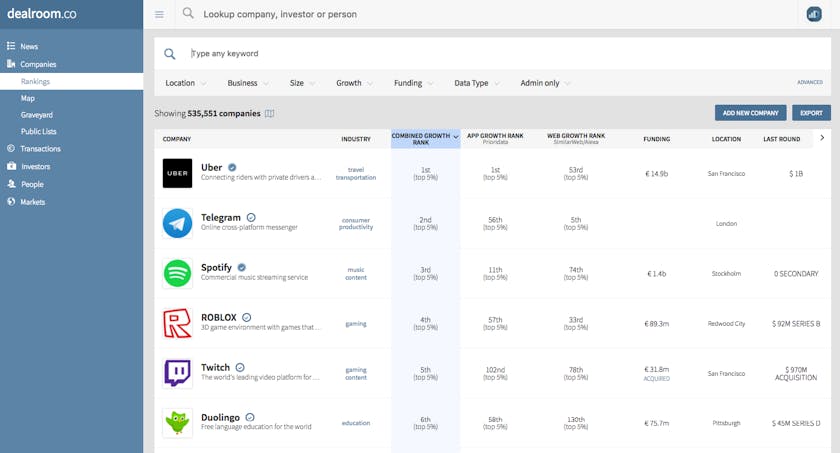This screenshot has width=840, height=453.
Task: Click the Uber company logo
Action: point(177,173)
